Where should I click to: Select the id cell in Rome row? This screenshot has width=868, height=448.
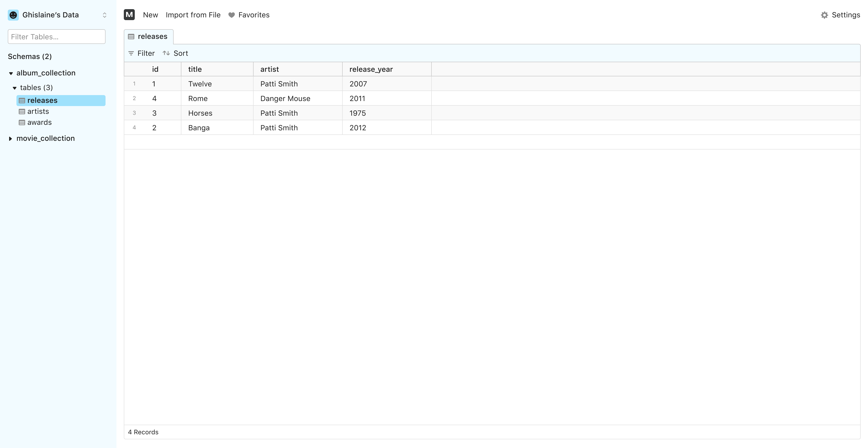click(x=163, y=99)
